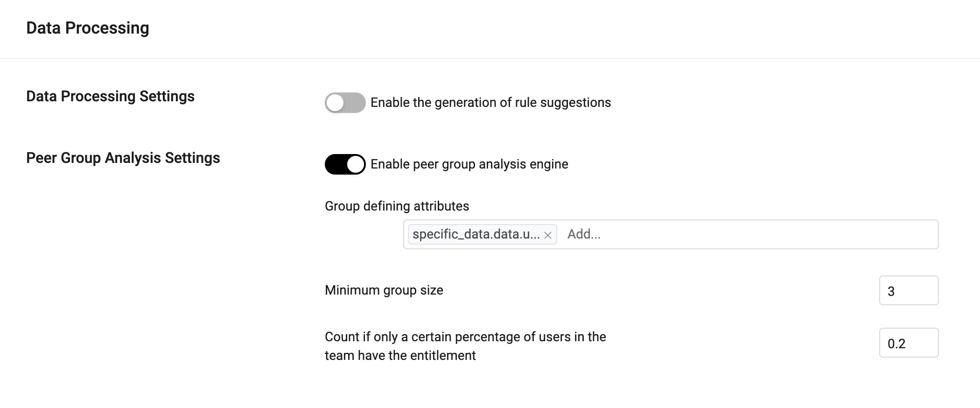
Task: Click the Data Processing page title
Action: pyautogui.click(x=88, y=28)
